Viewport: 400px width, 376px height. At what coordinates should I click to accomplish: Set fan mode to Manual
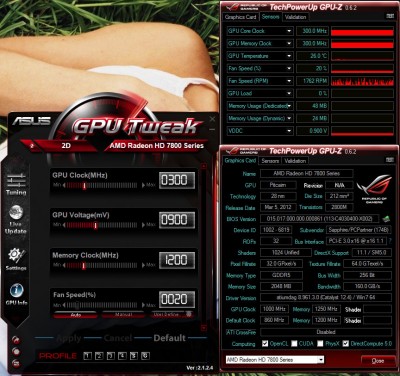tap(123, 314)
